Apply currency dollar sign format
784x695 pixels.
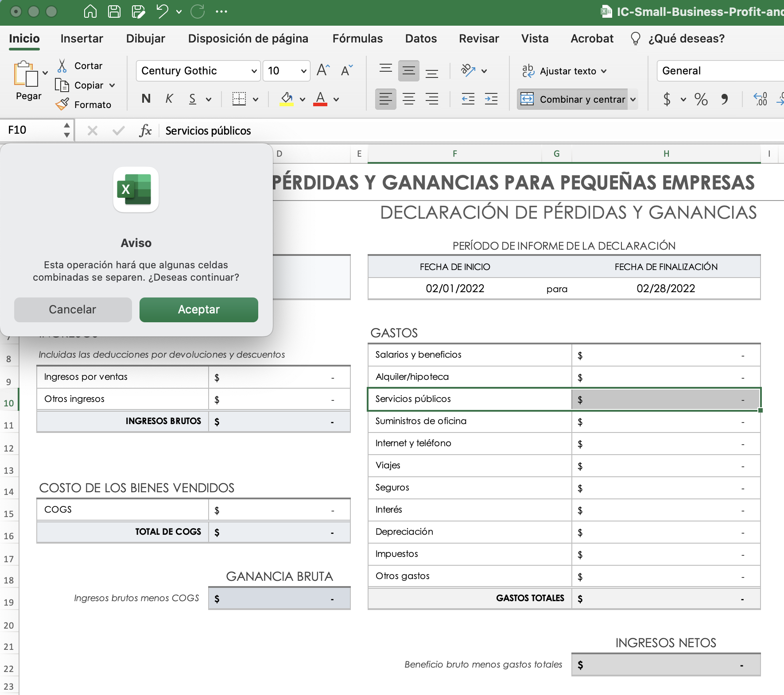(x=667, y=99)
